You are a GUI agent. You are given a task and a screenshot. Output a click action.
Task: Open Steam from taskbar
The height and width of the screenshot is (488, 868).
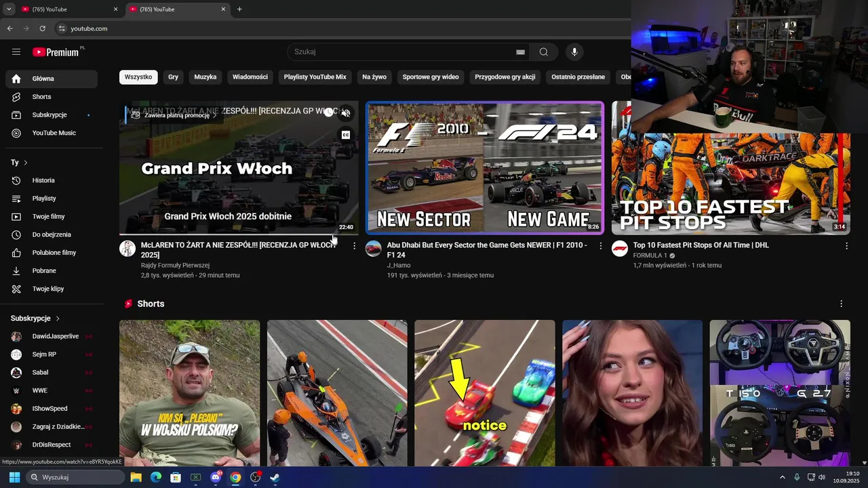(275, 477)
